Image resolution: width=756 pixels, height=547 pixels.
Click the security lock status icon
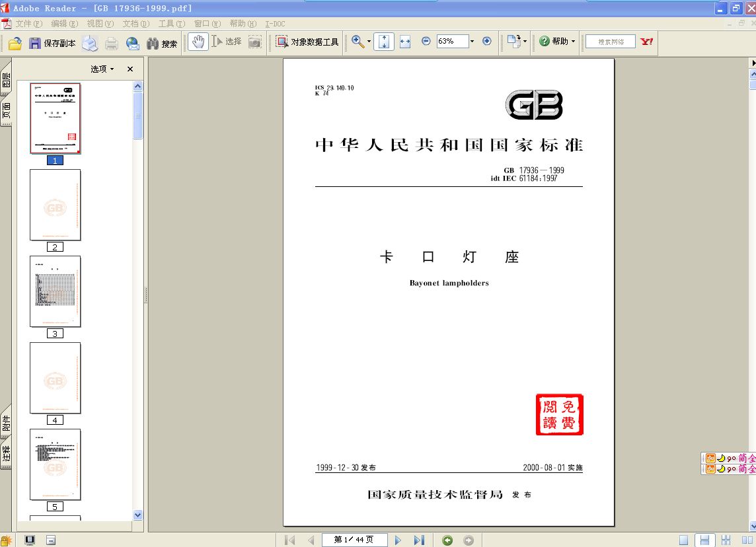pyautogui.click(x=7, y=540)
